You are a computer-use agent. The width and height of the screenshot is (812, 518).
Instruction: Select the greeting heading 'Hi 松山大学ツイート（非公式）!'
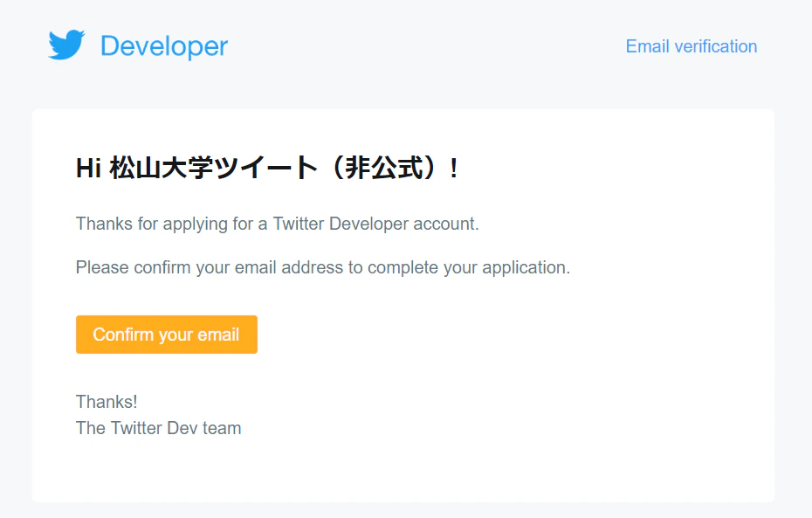[x=267, y=168]
